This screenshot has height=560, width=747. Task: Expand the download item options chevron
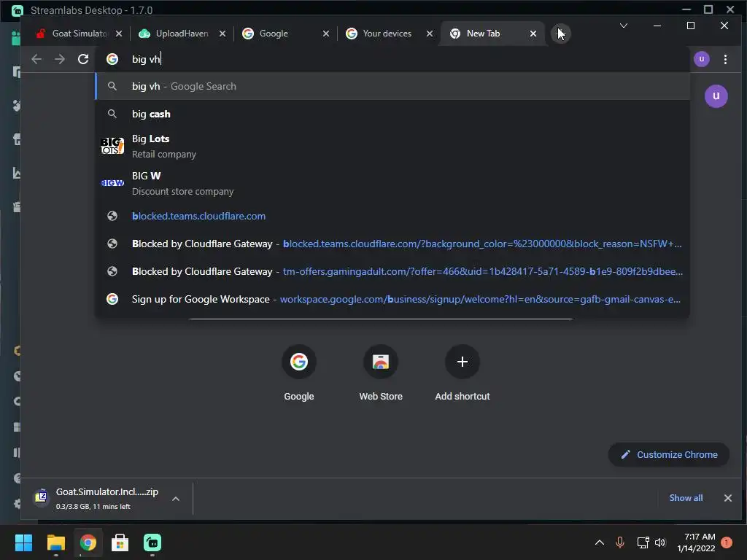[x=176, y=499]
